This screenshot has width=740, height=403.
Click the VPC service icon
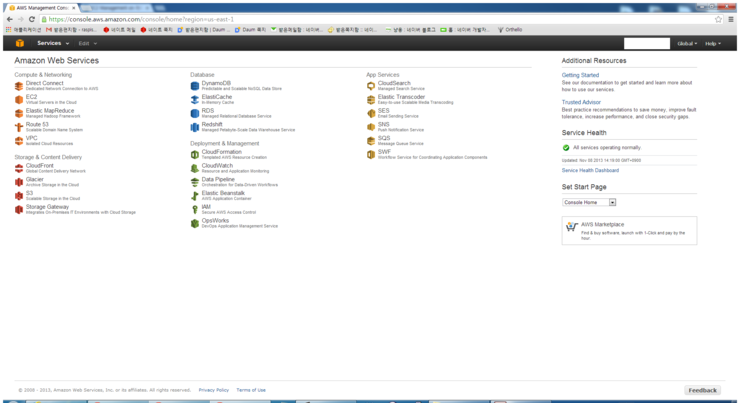coord(19,141)
